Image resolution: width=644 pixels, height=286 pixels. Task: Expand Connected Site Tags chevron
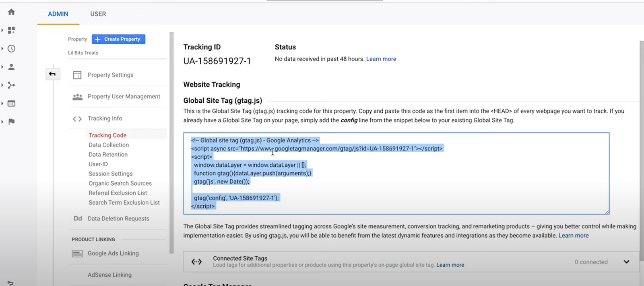[626, 262]
